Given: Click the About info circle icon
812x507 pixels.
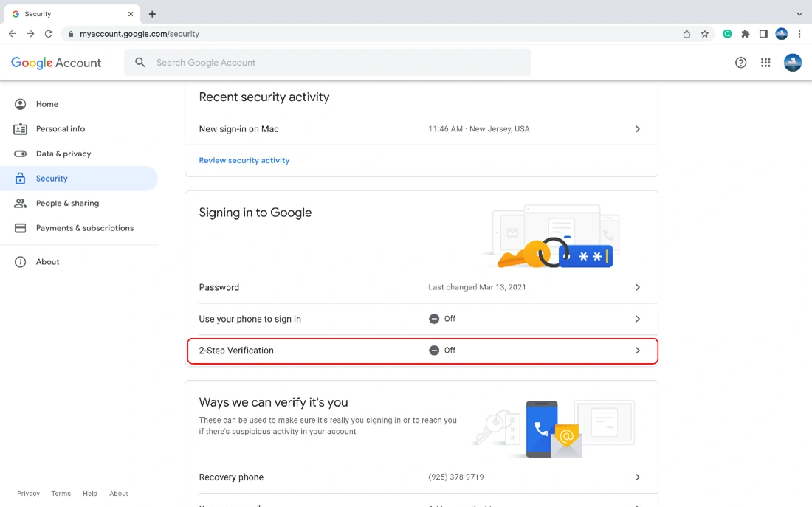Looking at the screenshot, I should point(20,262).
